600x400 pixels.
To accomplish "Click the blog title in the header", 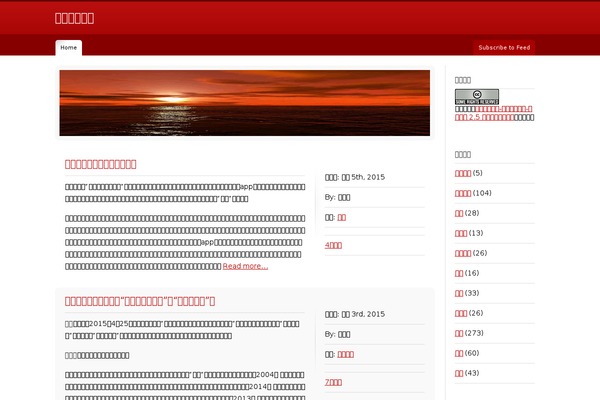I will (x=74, y=18).
